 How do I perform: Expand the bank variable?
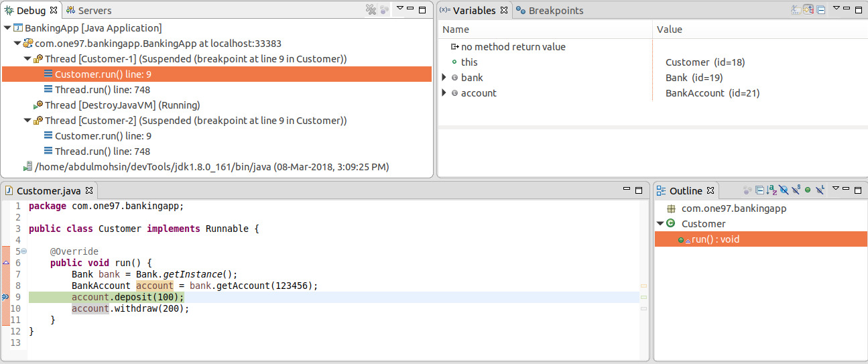pyautogui.click(x=444, y=78)
